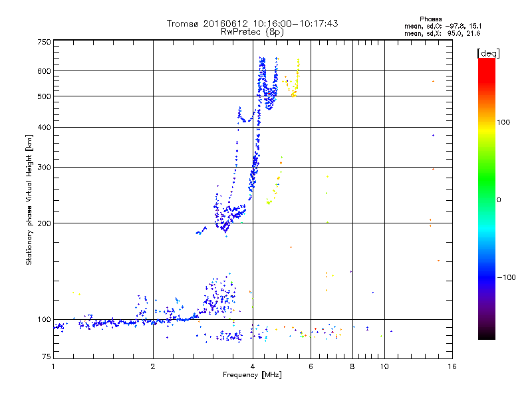Viewport: 532px width, 399px height.
Task: Click the y-axis tick label '75'
Action: tap(46, 356)
